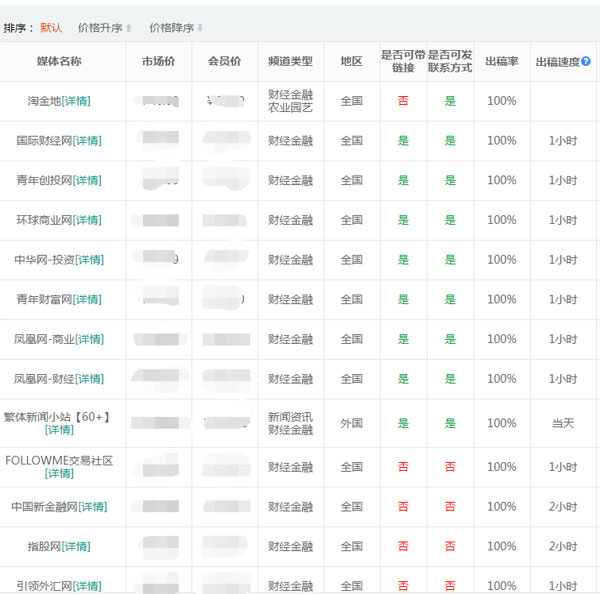The image size is (600, 594).
Task: Click the 地区 column header
Action: click(x=352, y=61)
